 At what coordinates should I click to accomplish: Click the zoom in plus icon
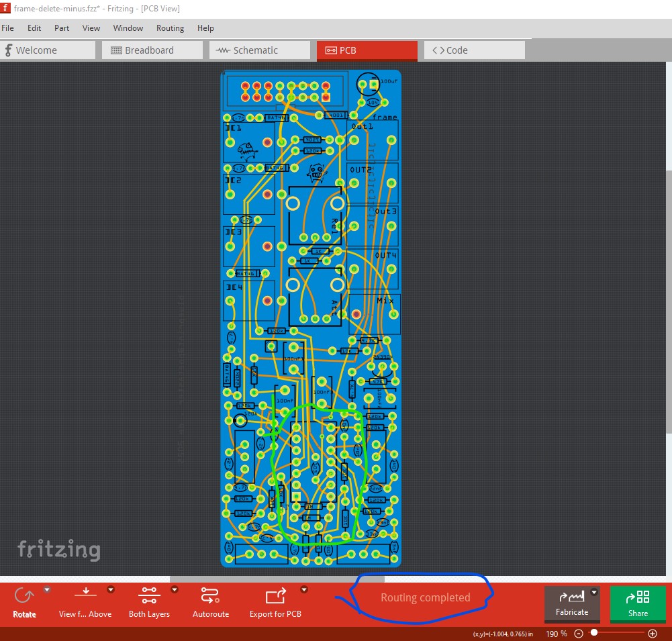653,634
